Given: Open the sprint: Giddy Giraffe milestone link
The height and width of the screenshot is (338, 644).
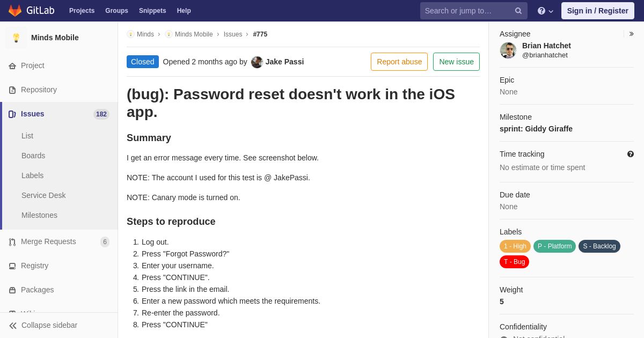Looking at the screenshot, I should tap(536, 129).
